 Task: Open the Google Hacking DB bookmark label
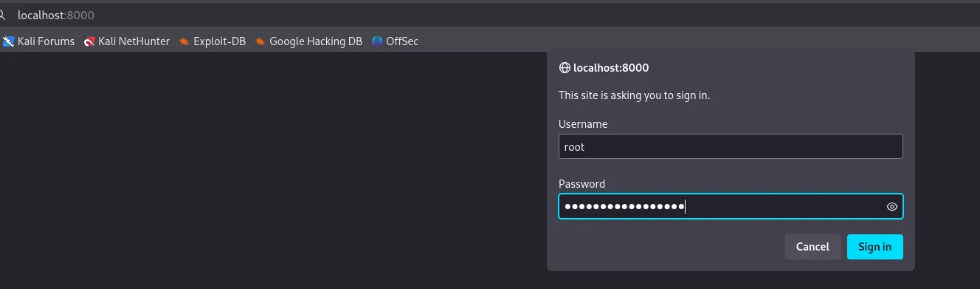pyautogui.click(x=316, y=41)
